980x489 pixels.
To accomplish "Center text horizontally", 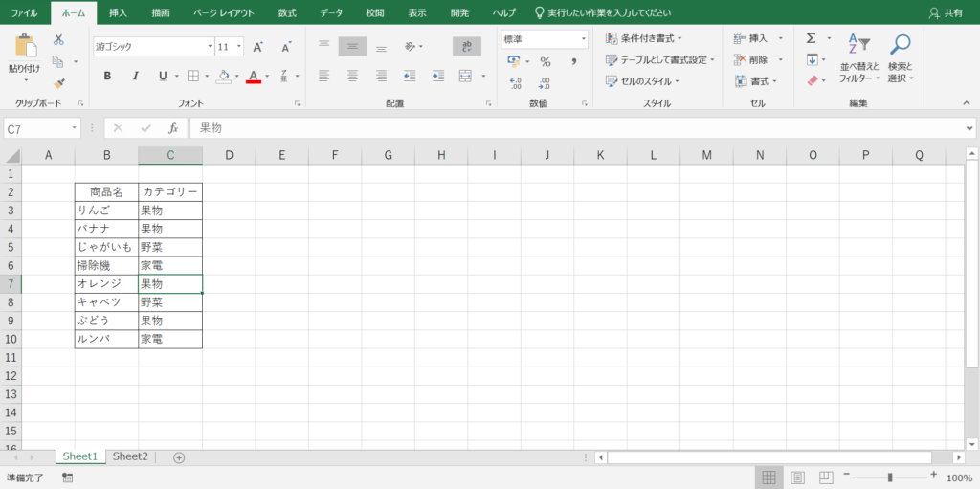I will pyautogui.click(x=352, y=76).
